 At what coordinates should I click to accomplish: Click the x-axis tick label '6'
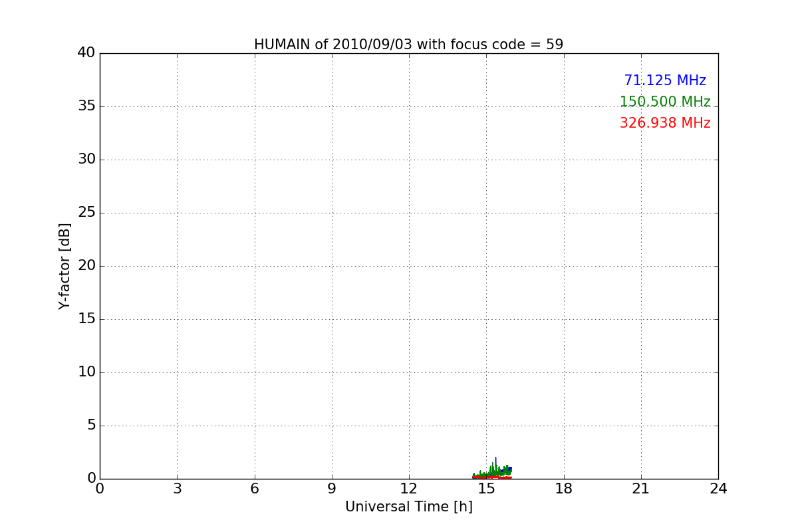[x=255, y=488]
